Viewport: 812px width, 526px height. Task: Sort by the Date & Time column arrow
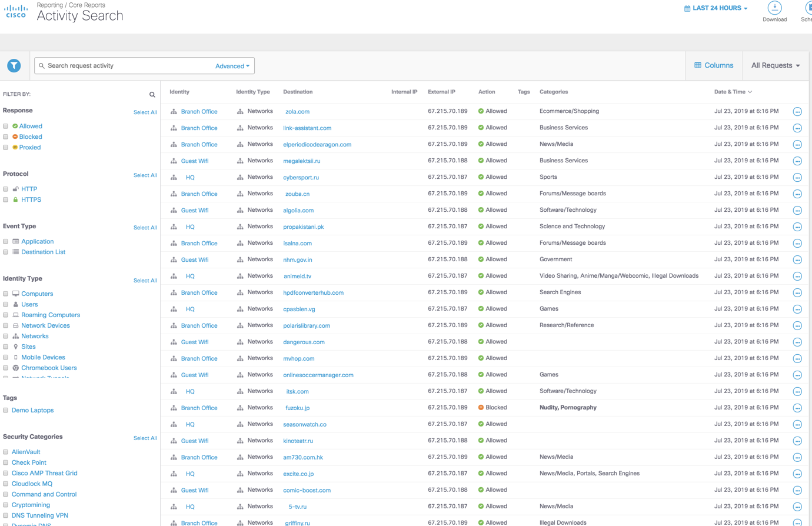pos(750,92)
